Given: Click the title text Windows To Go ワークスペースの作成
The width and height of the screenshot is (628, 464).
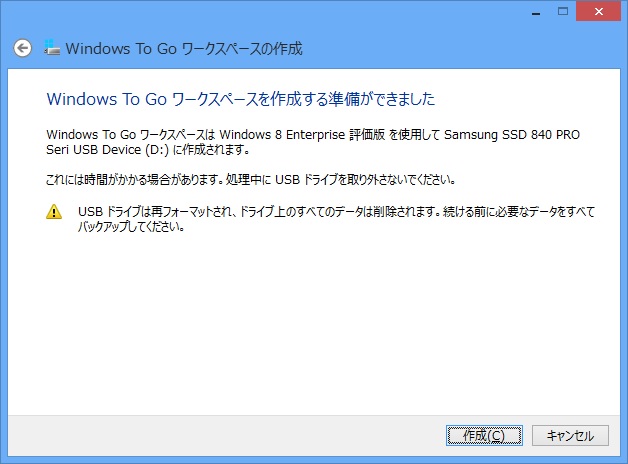Looking at the screenshot, I should (184, 49).
